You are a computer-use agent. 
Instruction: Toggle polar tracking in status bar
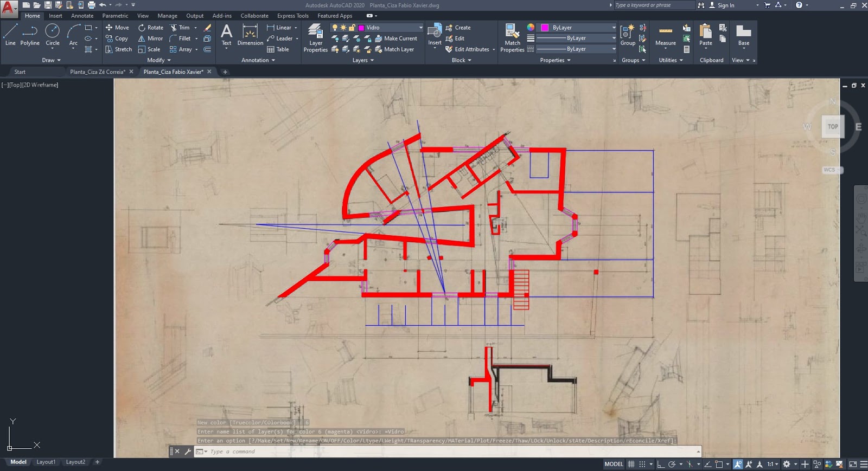pyautogui.click(x=672, y=464)
